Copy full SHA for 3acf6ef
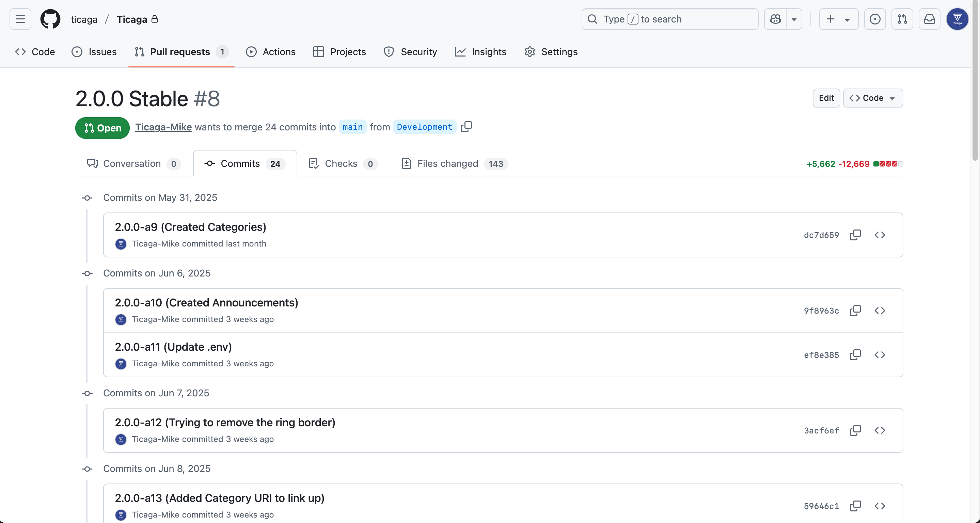Image resolution: width=980 pixels, height=523 pixels. click(855, 431)
